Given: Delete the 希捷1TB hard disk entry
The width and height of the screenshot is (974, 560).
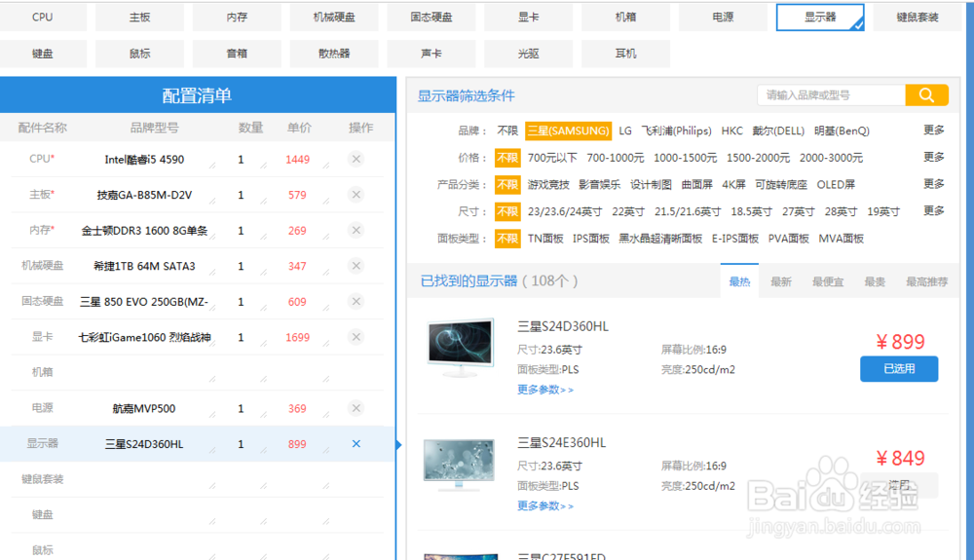Looking at the screenshot, I should point(356,266).
